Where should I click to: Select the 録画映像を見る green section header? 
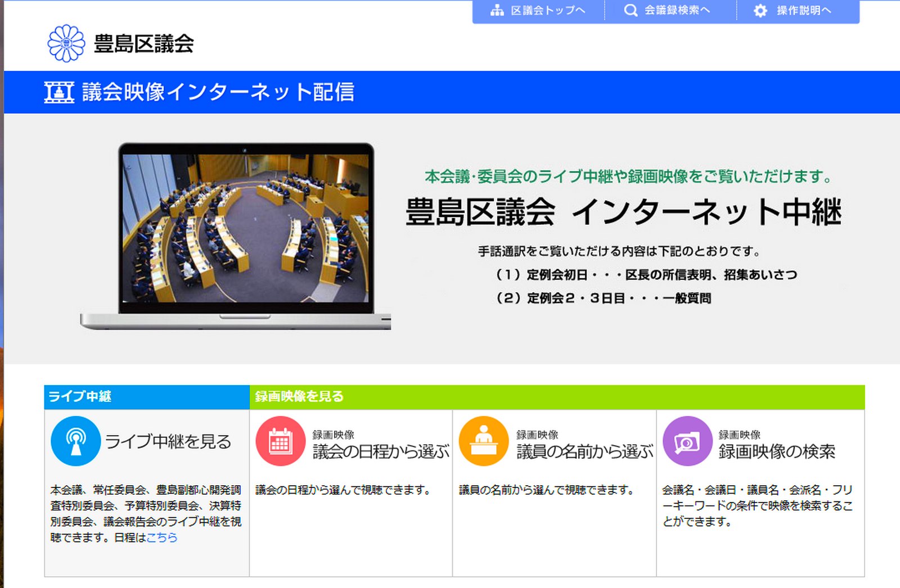[x=299, y=397]
